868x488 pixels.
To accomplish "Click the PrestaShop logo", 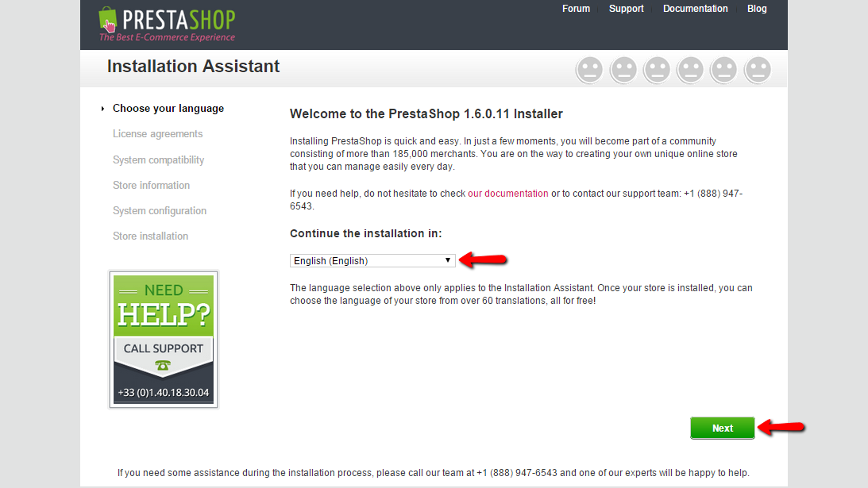I will tap(167, 25).
